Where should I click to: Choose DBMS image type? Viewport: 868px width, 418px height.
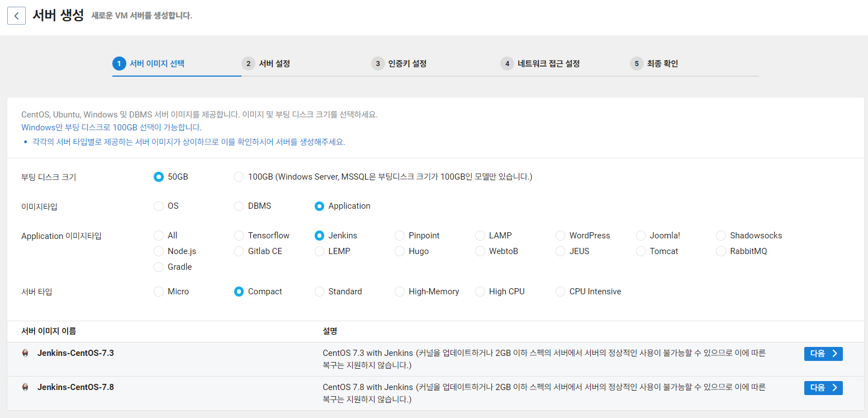point(239,206)
